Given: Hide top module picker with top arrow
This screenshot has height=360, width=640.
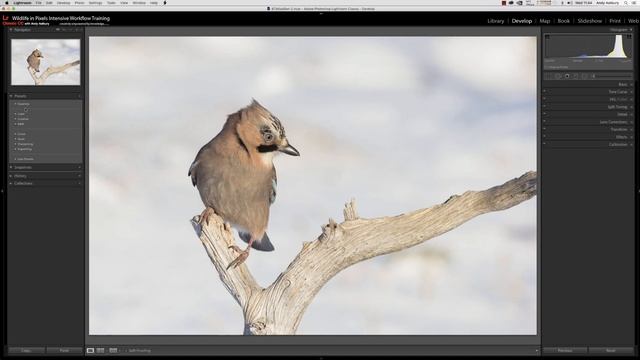Looking at the screenshot, I should click(321, 13).
